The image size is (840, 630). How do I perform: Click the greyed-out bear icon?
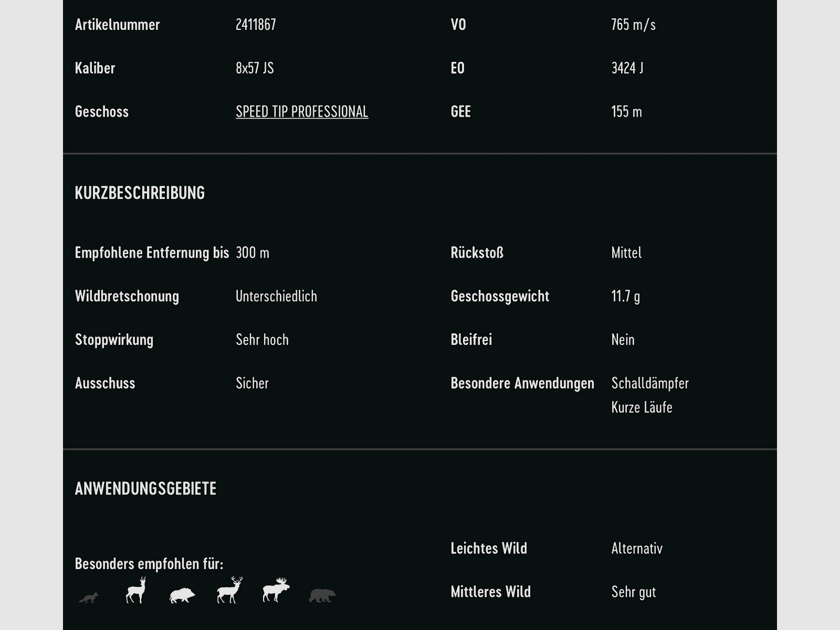pos(322,595)
